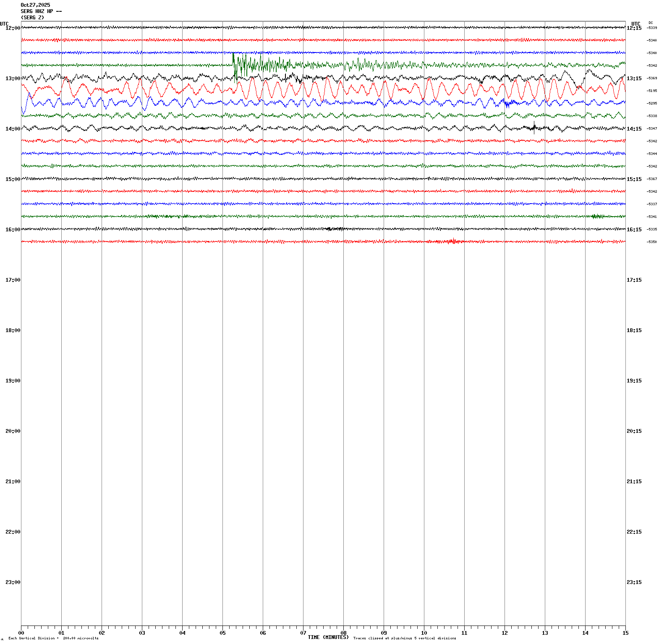Viewport: 659px width, 644px height.
Task: Click the 17:00 hour label on left axis
Action: pos(13,280)
